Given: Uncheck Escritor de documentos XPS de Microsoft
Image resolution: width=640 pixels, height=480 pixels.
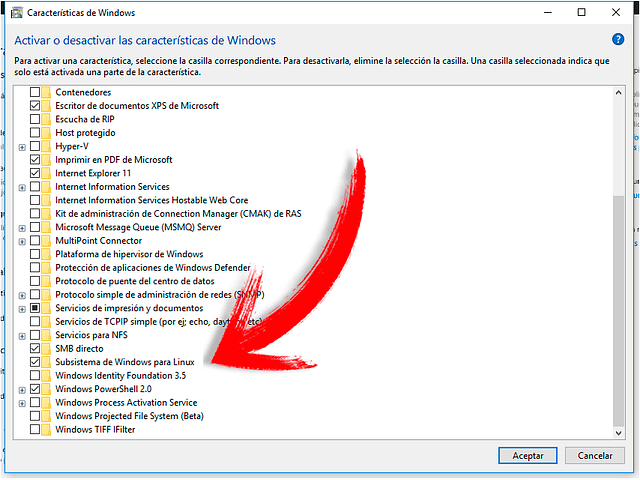Looking at the screenshot, I should (x=35, y=106).
